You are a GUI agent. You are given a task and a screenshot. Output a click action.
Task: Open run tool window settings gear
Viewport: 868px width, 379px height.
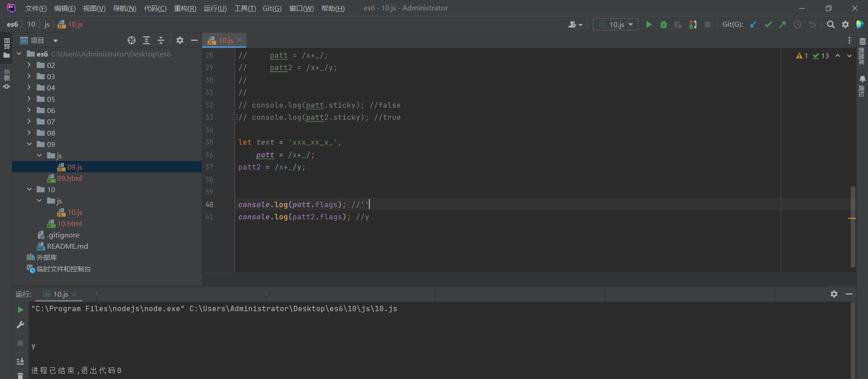[834, 294]
